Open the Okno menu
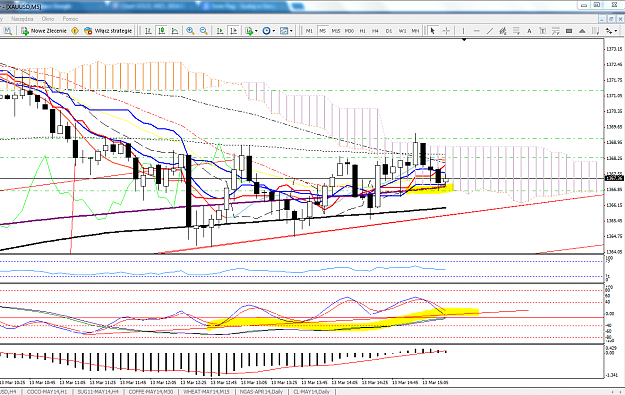 point(48,19)
